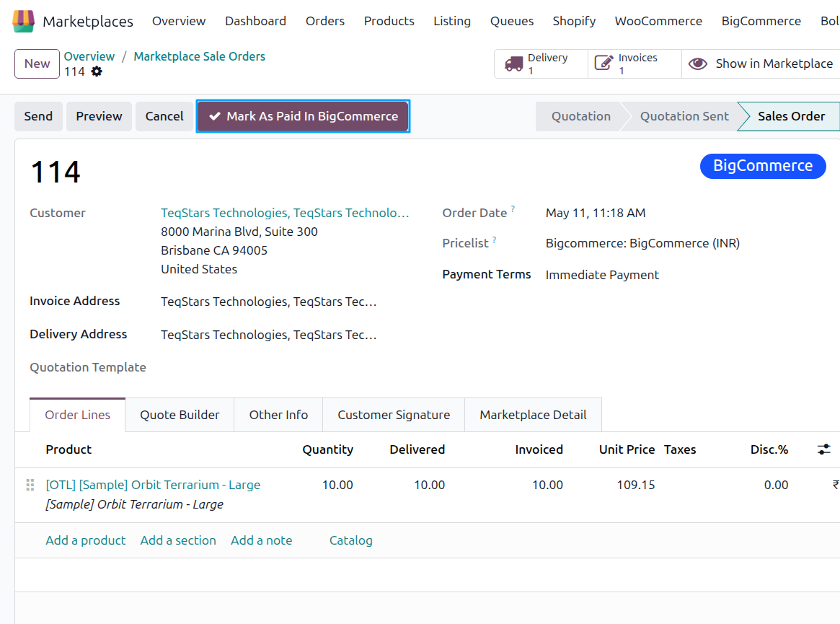Click the Product column header
The width and height of the screenshot is (840, 624).
(68, 449)
